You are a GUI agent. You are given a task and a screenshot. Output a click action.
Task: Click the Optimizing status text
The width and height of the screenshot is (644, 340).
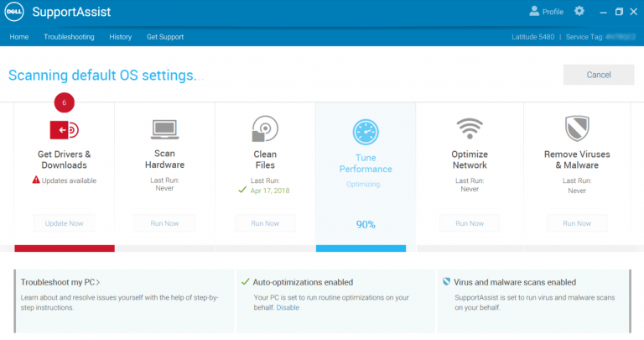pyautogui.click(x=363, y=184)
